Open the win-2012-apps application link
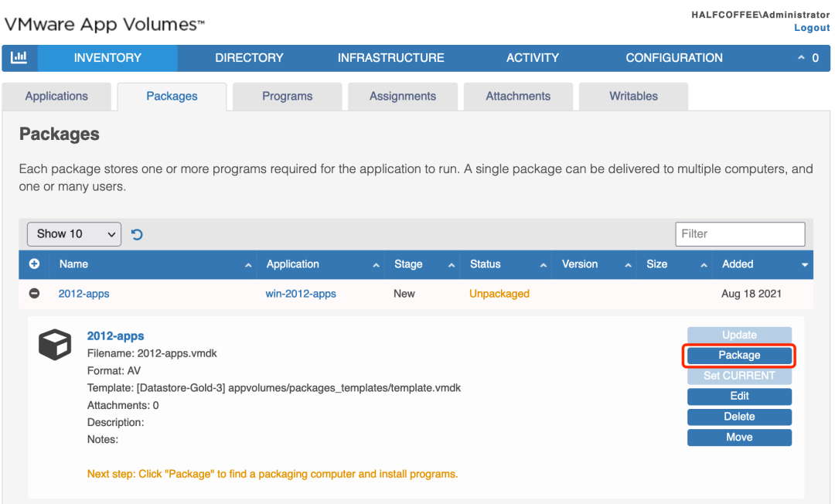Viewport: 835px width, 504px height. pos(301,294)
